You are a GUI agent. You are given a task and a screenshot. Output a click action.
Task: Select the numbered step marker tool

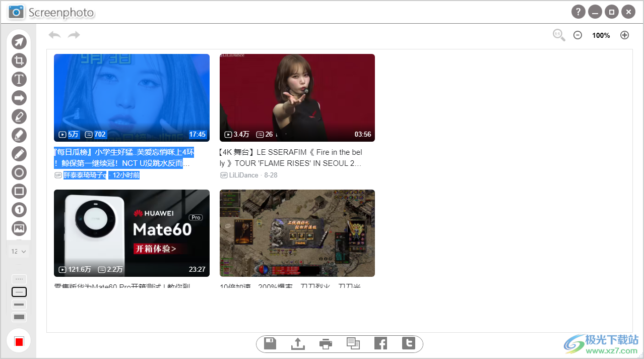click(19, 210)
